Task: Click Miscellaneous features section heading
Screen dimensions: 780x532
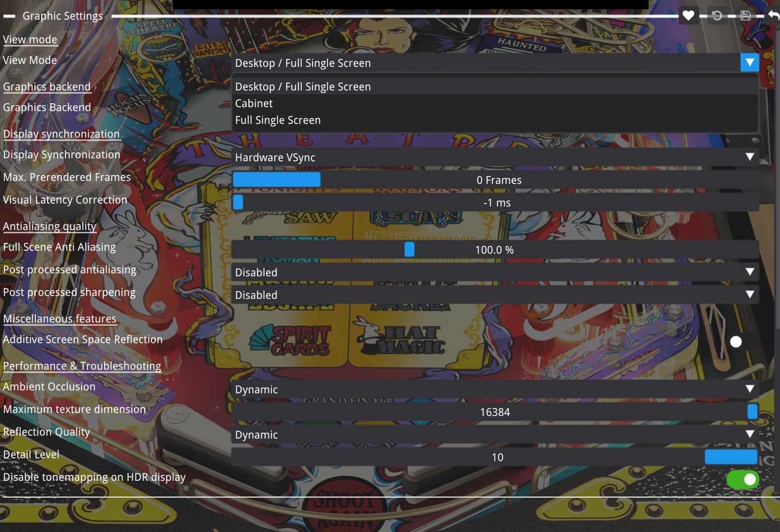Action: [60, 319]
